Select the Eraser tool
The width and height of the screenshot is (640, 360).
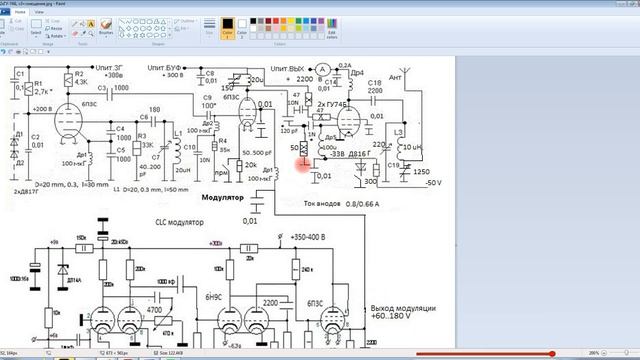75,34
